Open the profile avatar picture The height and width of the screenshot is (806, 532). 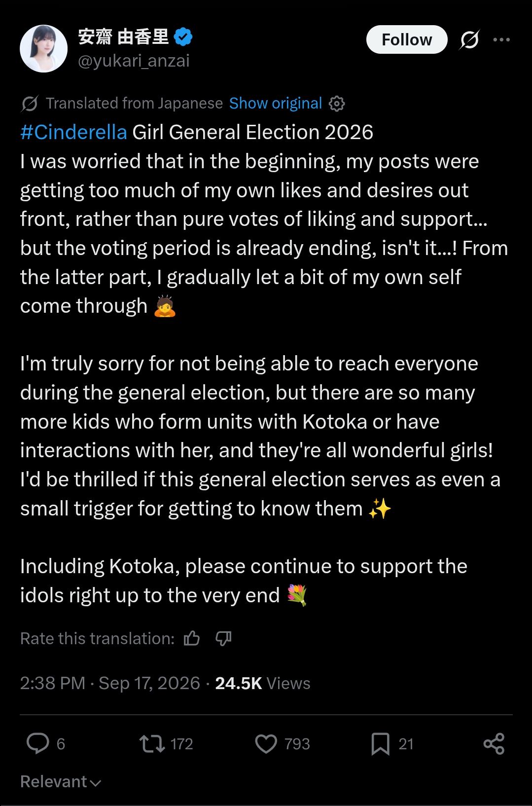[x=43, y=49]
